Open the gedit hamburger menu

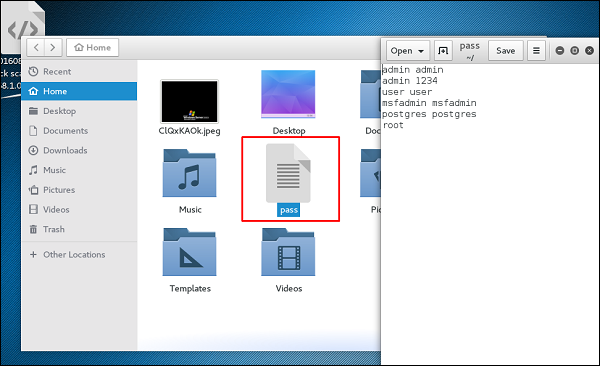pos(536,51)
